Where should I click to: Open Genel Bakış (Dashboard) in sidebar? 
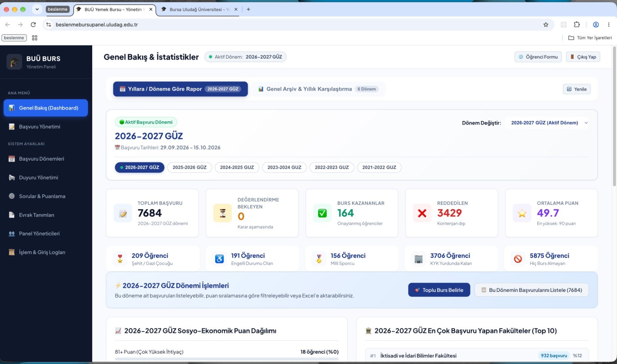[x=46, y=108]
